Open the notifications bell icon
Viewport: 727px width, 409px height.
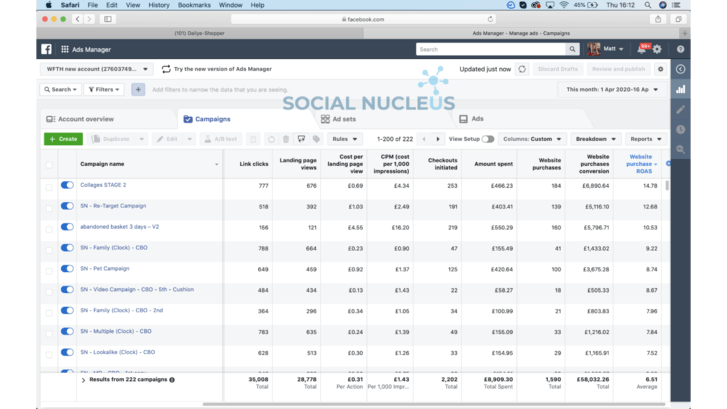pos(644,48)
